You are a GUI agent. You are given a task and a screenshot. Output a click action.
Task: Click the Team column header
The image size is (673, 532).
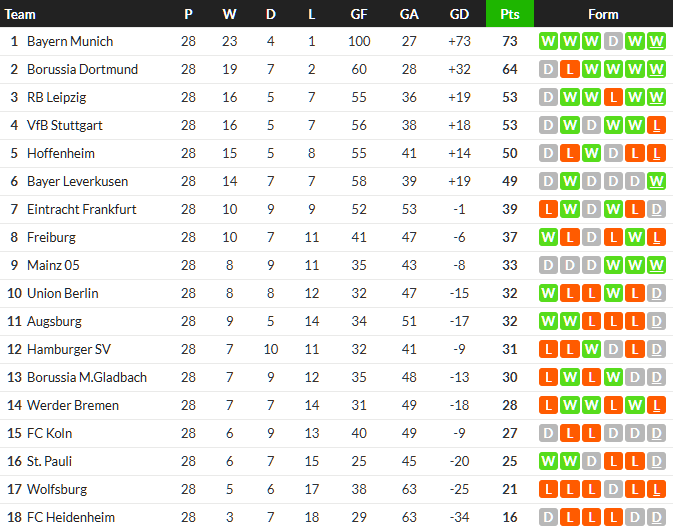click(x=20, y=14)
